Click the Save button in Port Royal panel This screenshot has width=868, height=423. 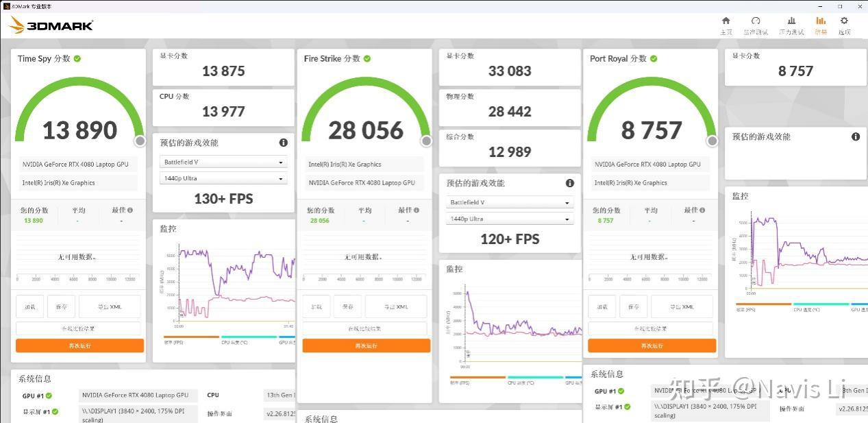click(x=633, y=306)
